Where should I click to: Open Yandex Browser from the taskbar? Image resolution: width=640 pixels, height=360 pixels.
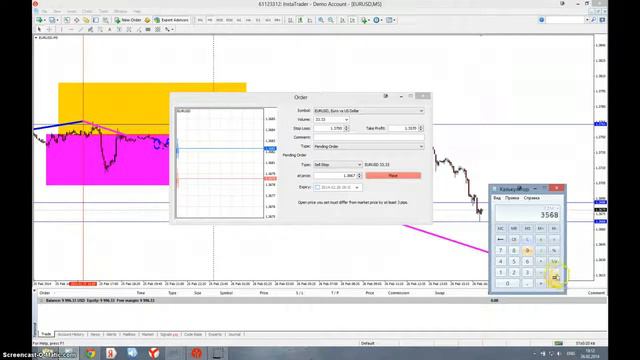pyautogui.click(x=154, y=353)
